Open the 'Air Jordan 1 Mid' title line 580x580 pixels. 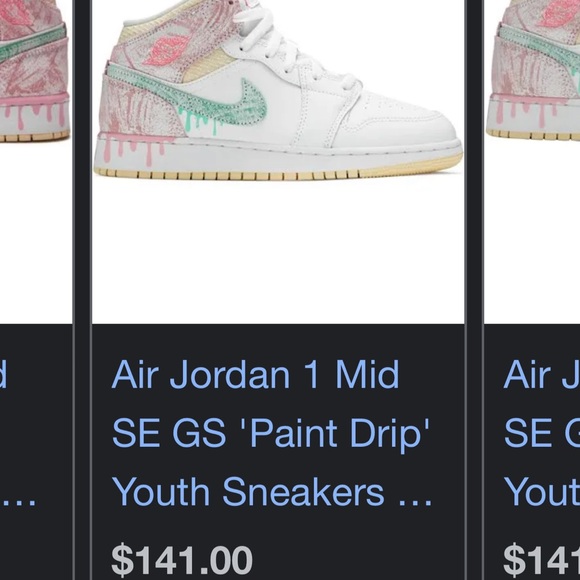click(255, 374)
